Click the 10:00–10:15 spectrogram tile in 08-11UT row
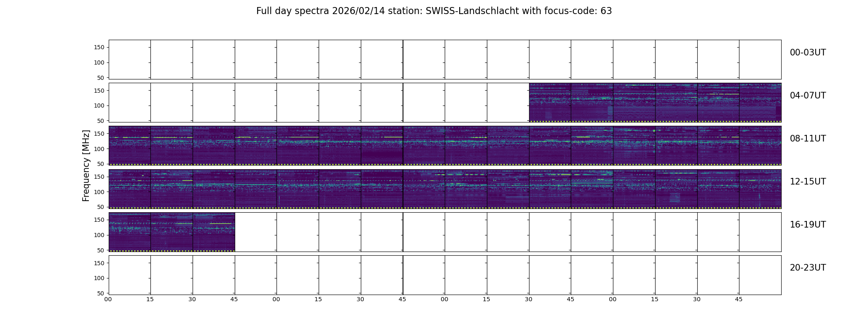 tap(466, 146)
